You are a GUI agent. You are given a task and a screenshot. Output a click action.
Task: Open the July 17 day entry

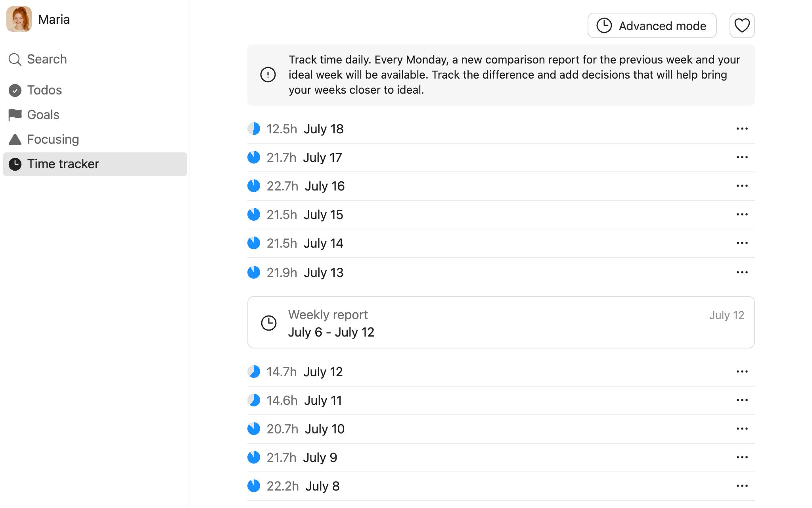coord(501,158)
